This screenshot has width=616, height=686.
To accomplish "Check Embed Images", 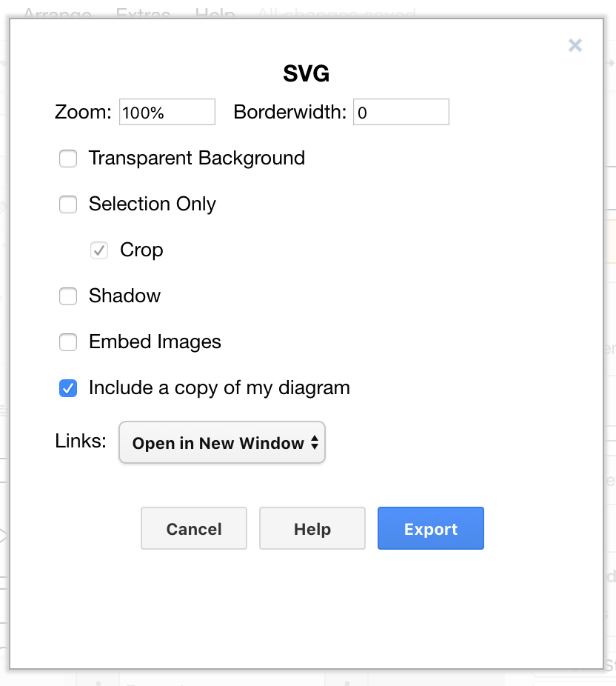I will click(68, 342).
